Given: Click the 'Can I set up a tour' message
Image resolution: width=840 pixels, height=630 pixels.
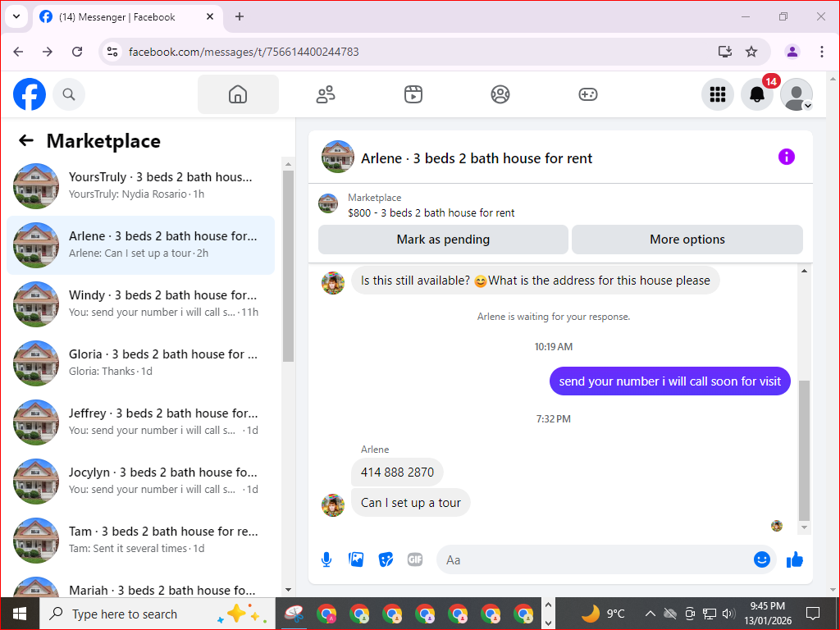Looking at the screenshot, I should click(411, 503).
